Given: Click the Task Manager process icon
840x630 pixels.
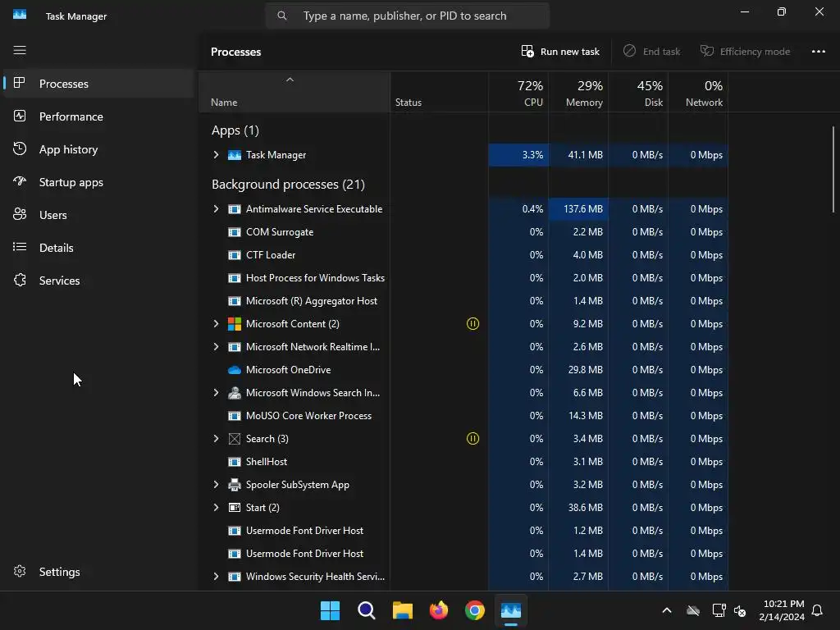Looking at the screenshot, I should 235,155.
